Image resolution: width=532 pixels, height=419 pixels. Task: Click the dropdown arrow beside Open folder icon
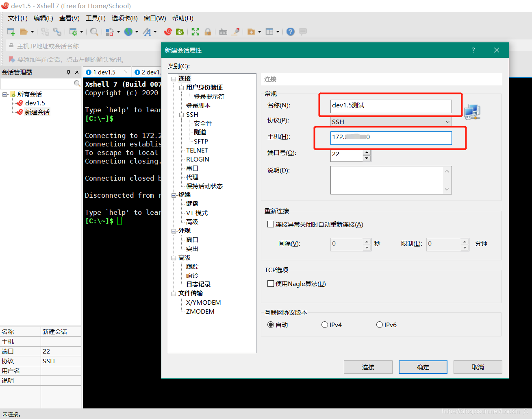pos(33,32)
